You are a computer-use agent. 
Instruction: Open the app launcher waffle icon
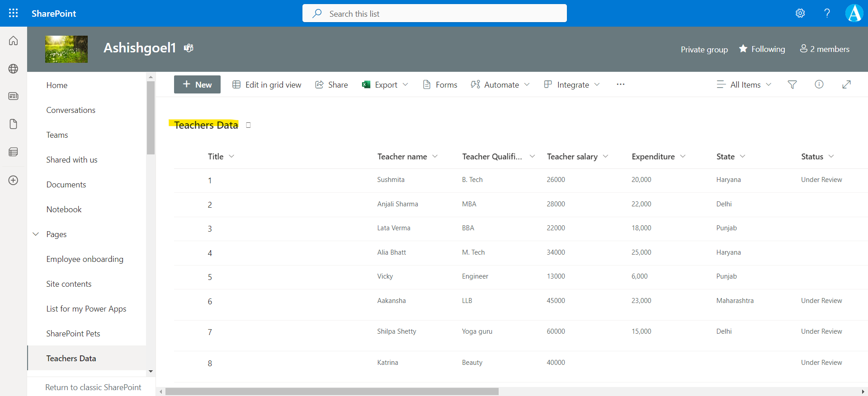point(14,13)
